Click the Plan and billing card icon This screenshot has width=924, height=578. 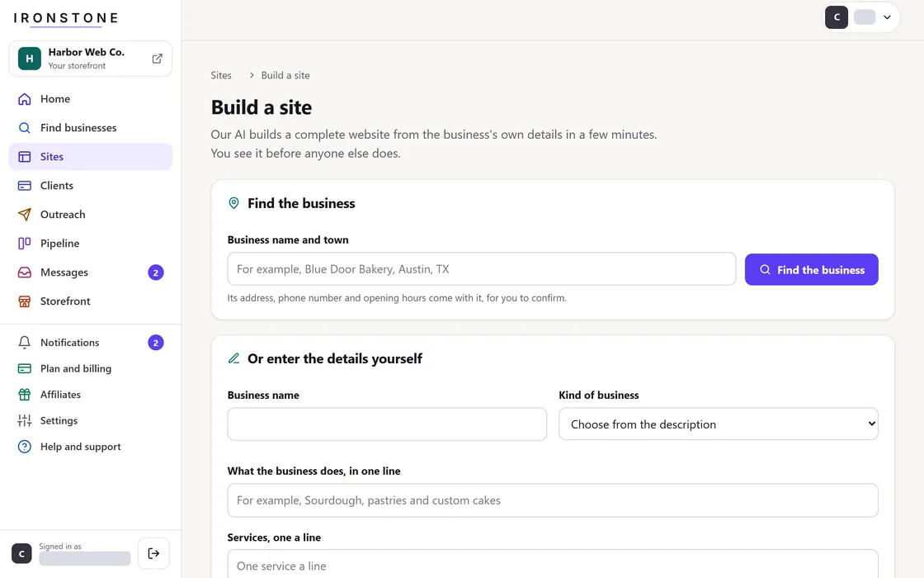tap(24, 368)
